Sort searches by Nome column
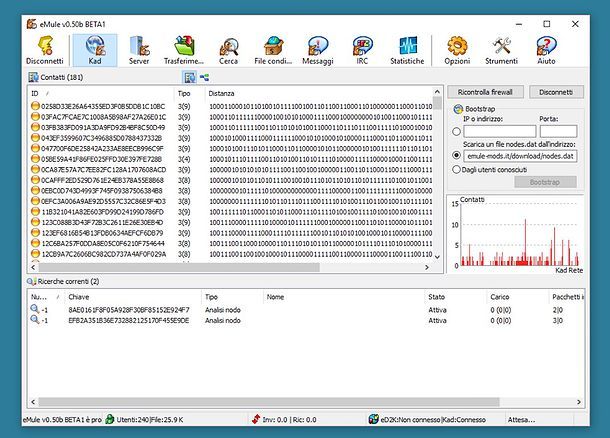Screen dimensions: 610x438 344,297
